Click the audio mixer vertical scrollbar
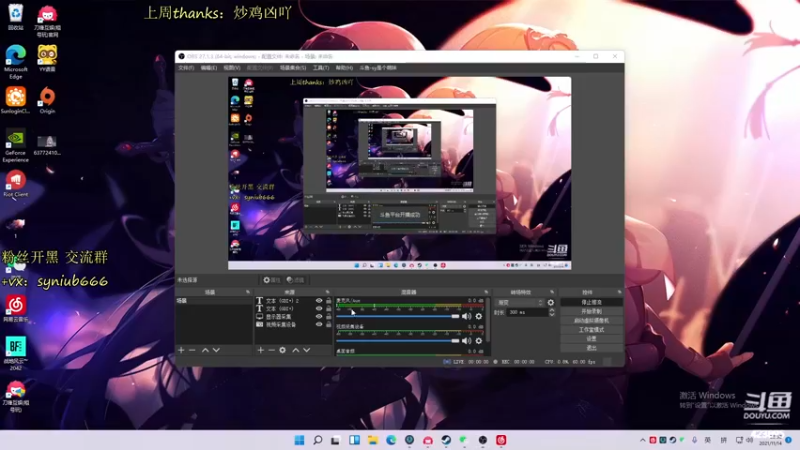The width and height of the screenshot is (800, 450). [x=488, y=320]
